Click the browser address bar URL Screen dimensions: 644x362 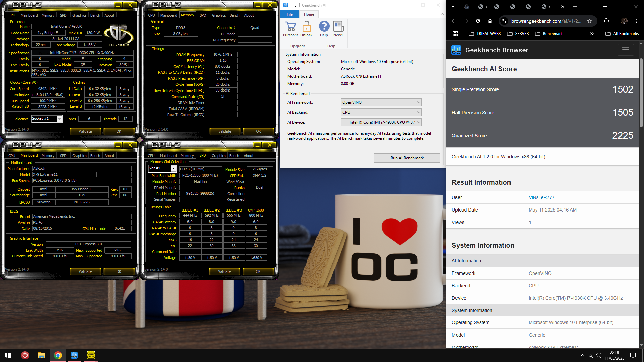[x=546, y=21]
